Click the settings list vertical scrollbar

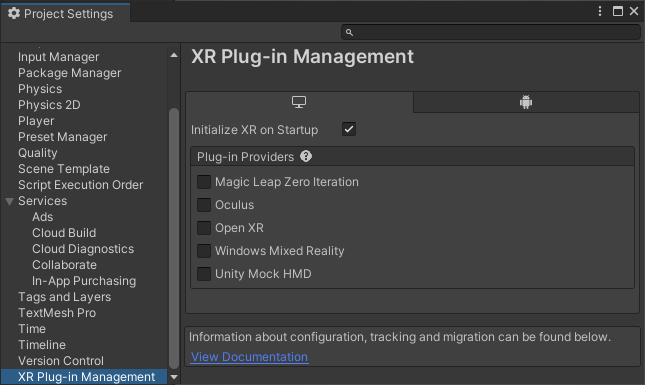[x=174, y=238]
